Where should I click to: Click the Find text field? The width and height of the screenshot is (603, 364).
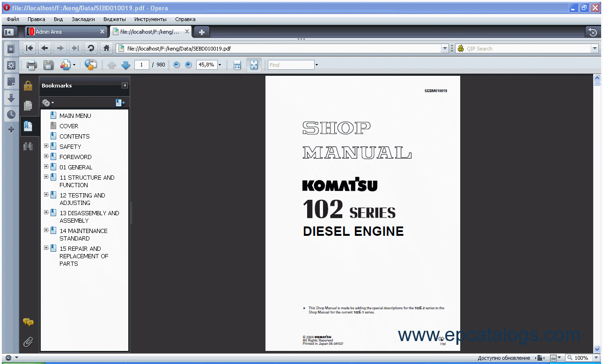291,65
